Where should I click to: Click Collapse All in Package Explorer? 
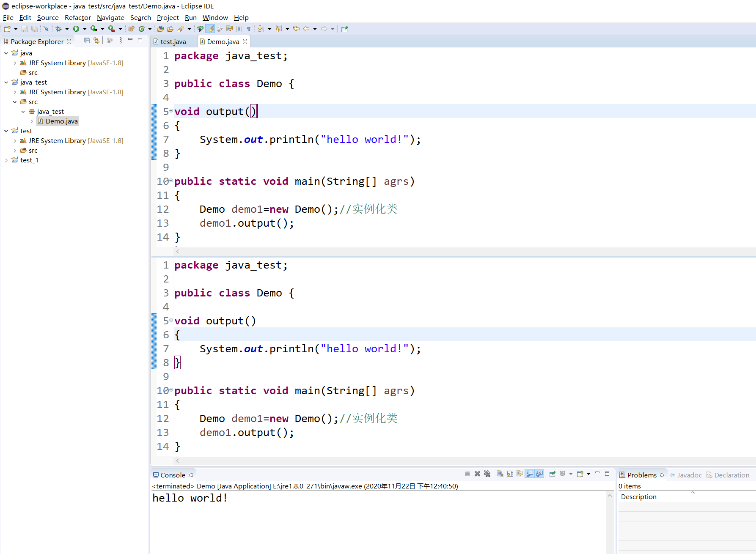[x=87, y=40]
